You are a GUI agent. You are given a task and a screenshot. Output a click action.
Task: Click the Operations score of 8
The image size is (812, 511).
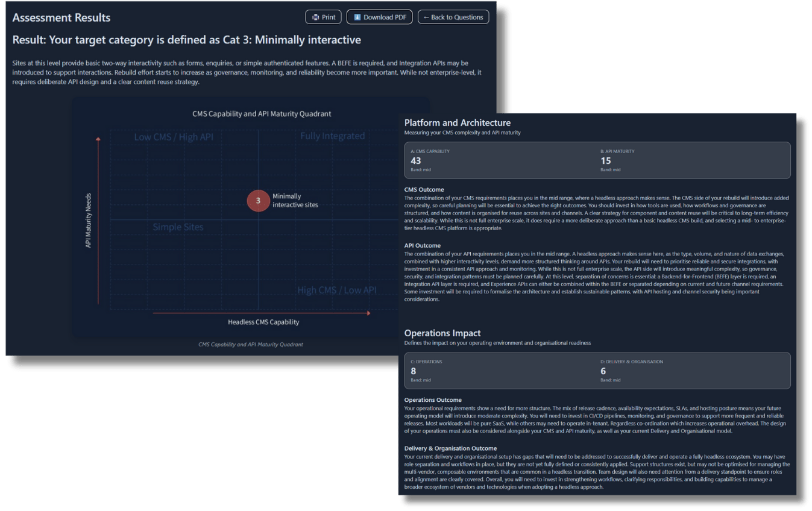pos(414,371)
